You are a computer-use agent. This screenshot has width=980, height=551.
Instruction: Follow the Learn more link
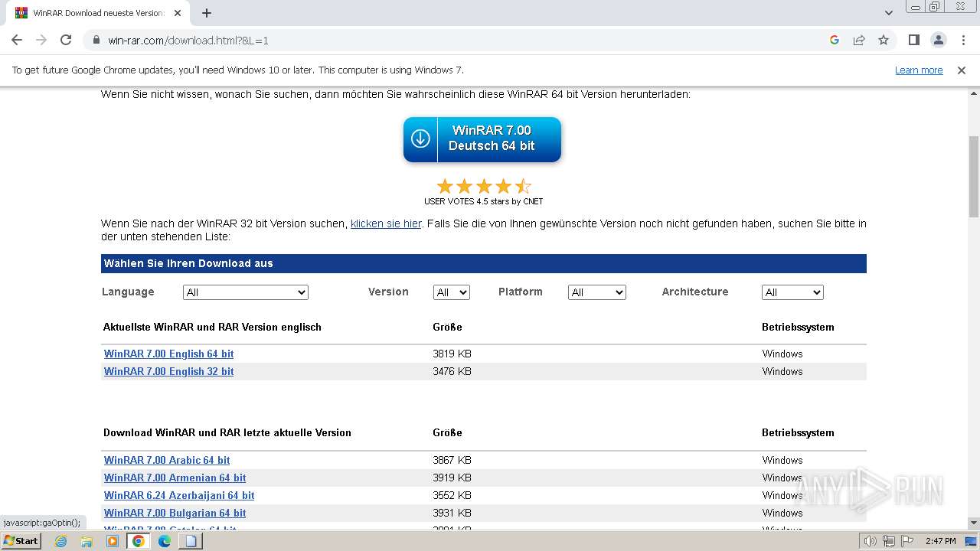click(x=919, y=70)
